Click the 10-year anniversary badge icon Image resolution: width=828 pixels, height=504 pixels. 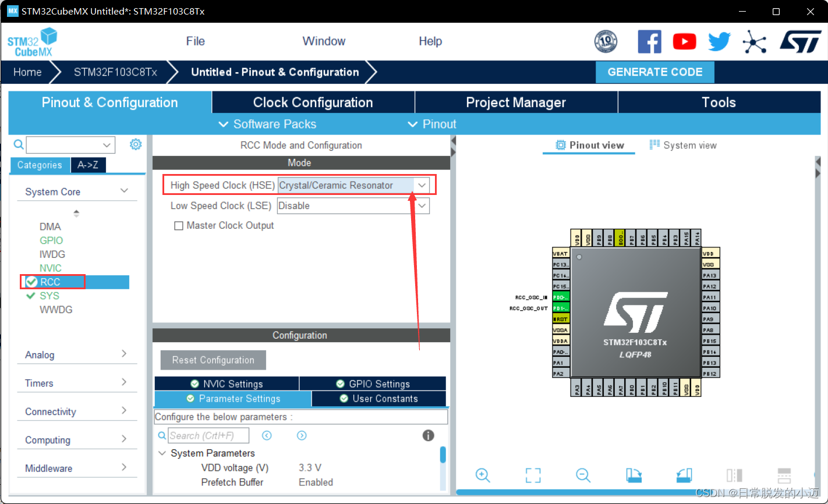coord(606,41)
